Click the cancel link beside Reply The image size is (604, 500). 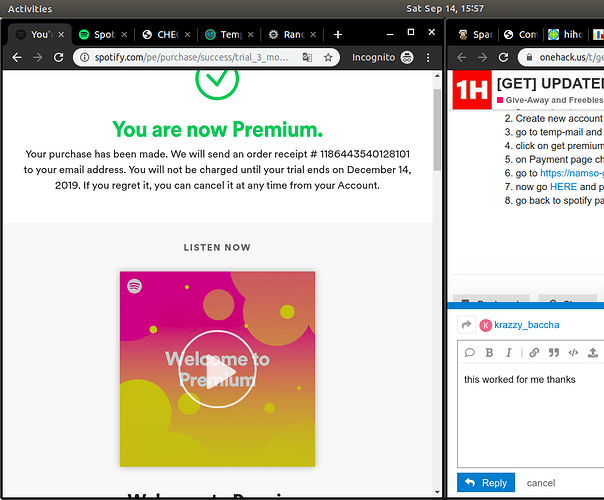[x=541, y=483]
